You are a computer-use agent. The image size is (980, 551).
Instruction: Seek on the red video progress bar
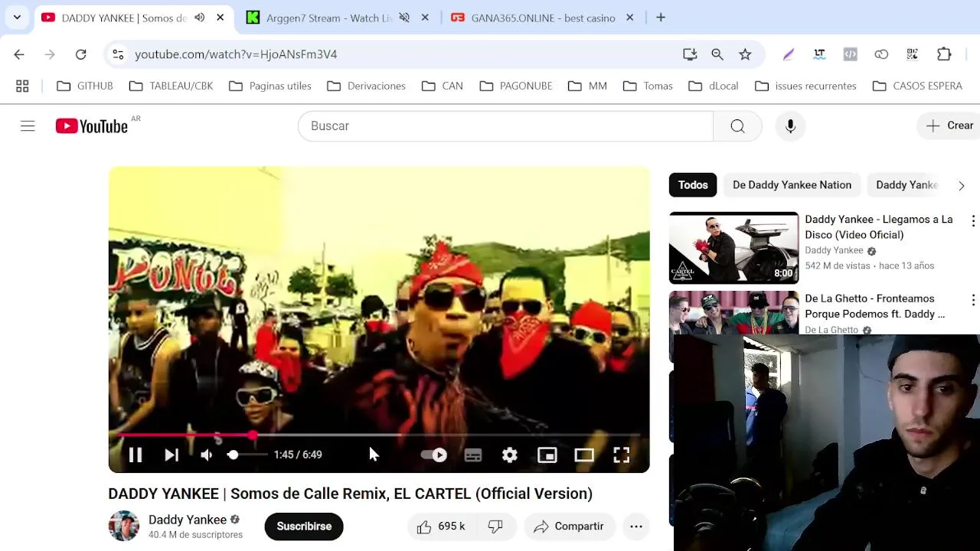[x=379, y=435]
